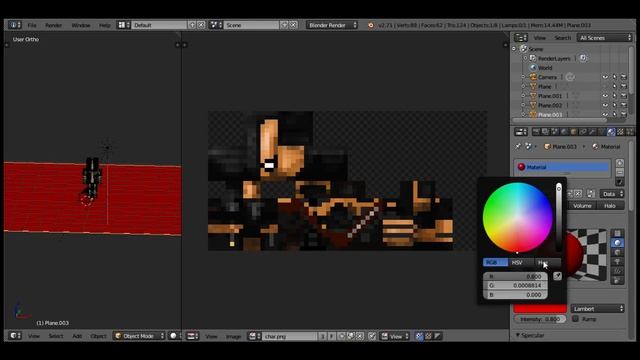Pick a hue on the color wheel
The image size is (640, 360).
point(517,218)
